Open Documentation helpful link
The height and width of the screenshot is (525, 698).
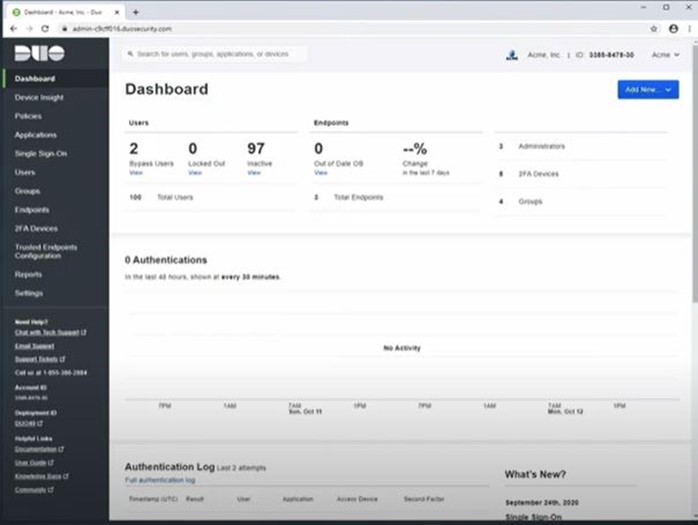39,449
